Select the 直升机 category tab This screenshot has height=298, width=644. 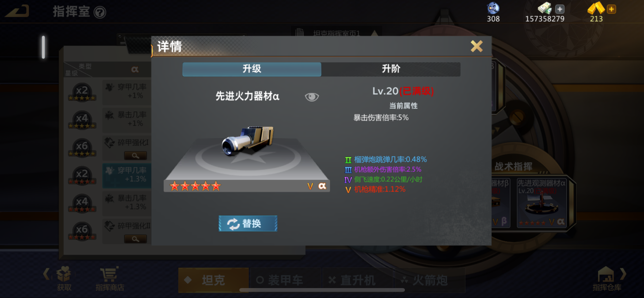click(x=357, y=280)
